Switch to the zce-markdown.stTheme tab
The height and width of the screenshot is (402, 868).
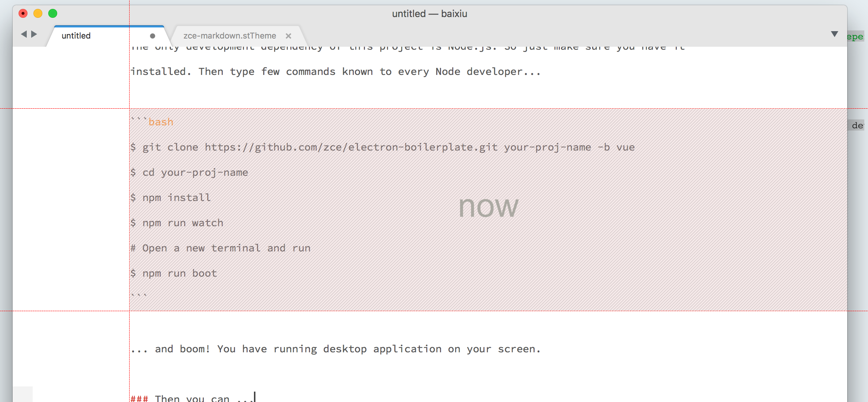click(x=229, y=36)
